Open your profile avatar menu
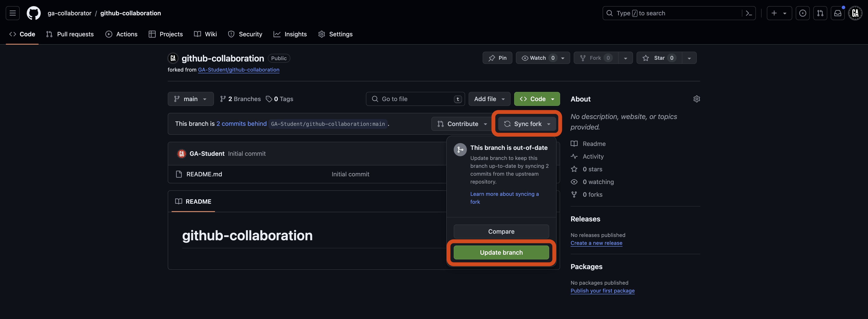Image resolution: width=868 pixels, height=319 pixels. pos(855,13)
